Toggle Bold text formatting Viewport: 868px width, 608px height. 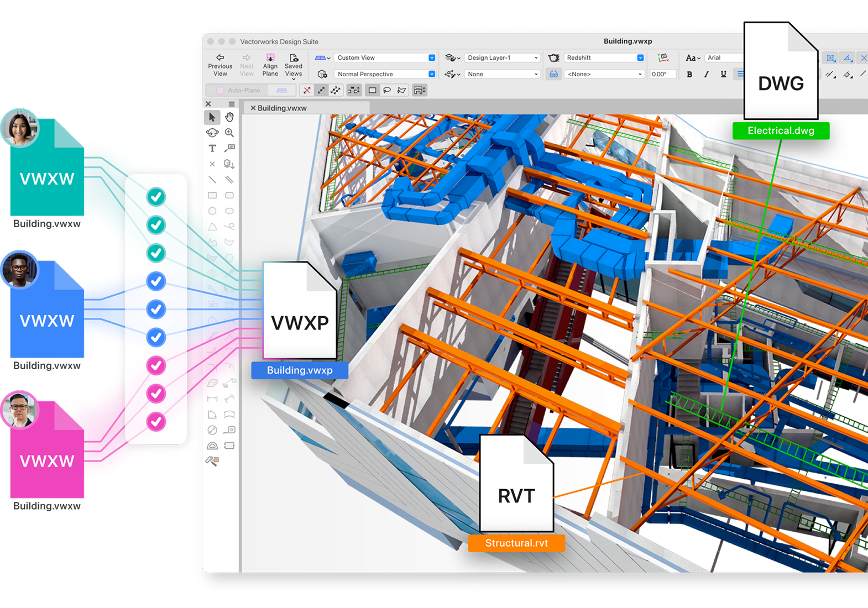pyautogui.click(x=689, y=74)
